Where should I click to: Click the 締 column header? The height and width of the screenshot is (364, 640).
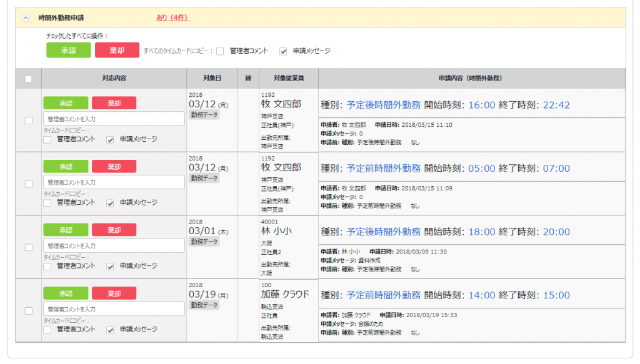coord(248,78)
